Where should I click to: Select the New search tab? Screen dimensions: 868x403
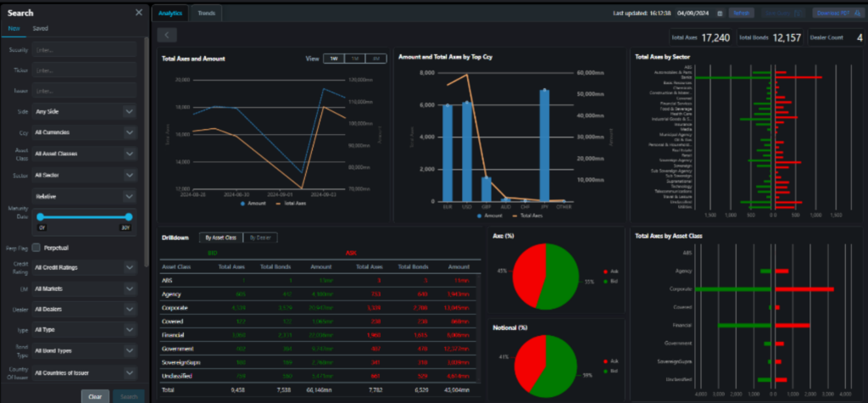click(x=14, y=28)
